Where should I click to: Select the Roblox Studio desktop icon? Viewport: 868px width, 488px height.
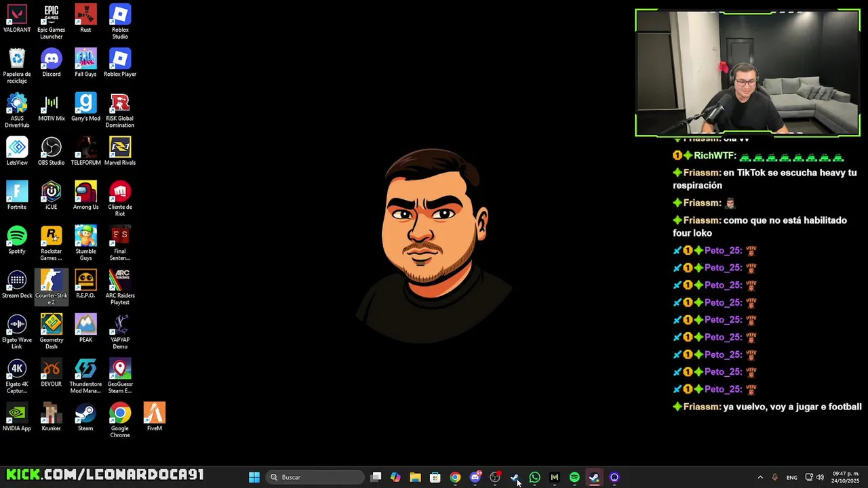click(x=120, y=22)
